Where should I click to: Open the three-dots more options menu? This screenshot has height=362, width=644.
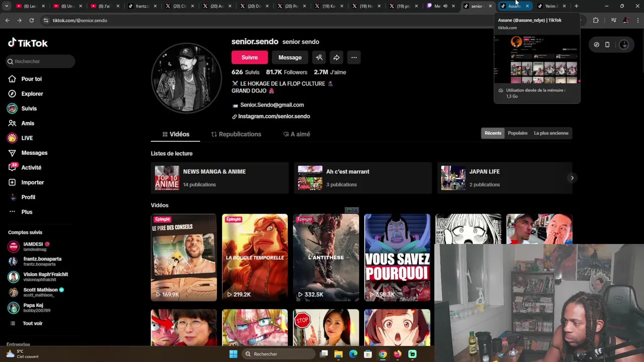[x=354, y=57]
